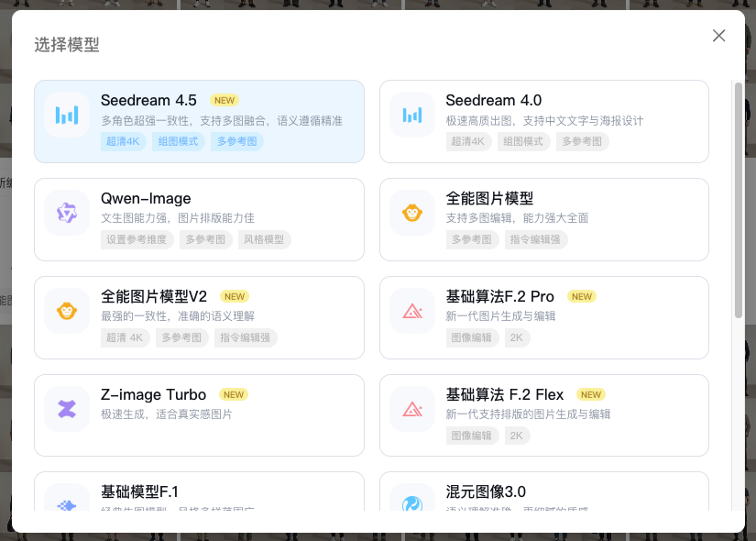Click the 基础算法F.2 Pro triangle icon
Viewport: 756px width, 541px height.
pos(412,311)
